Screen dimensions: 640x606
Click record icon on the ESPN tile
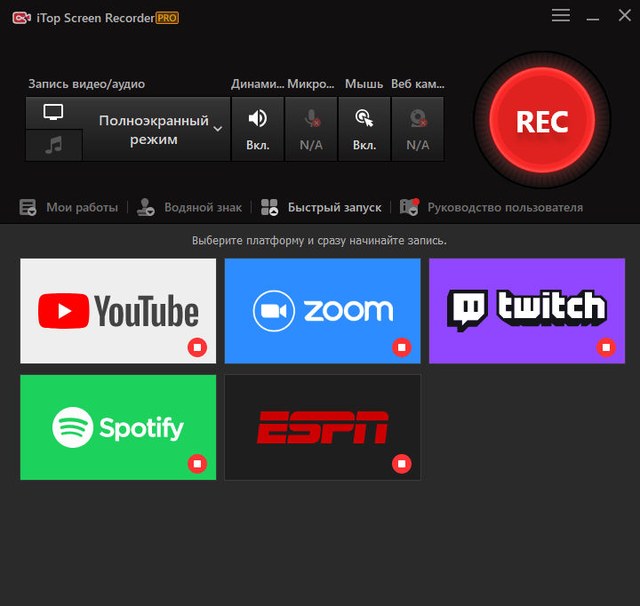pyautogui.click(x=401, y=464)
